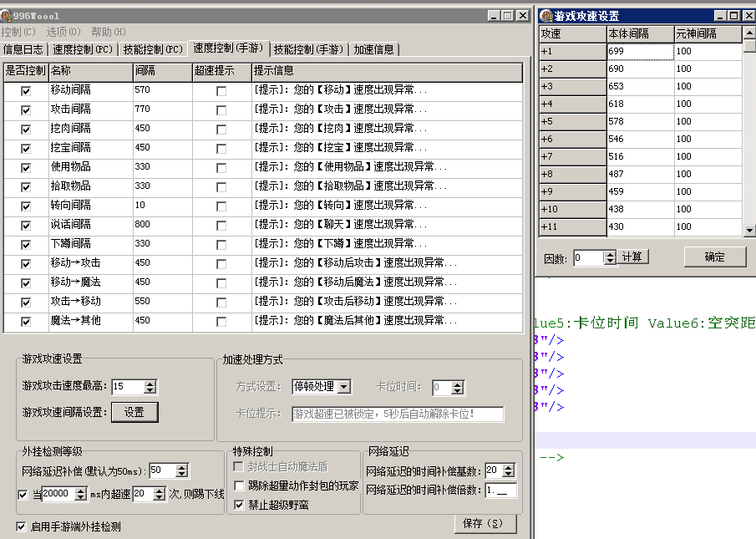Screen dimensions: 756x539
Task: Toggle 踢除超速动作封包的玩家 checkbox
Action: pos(239,486)
